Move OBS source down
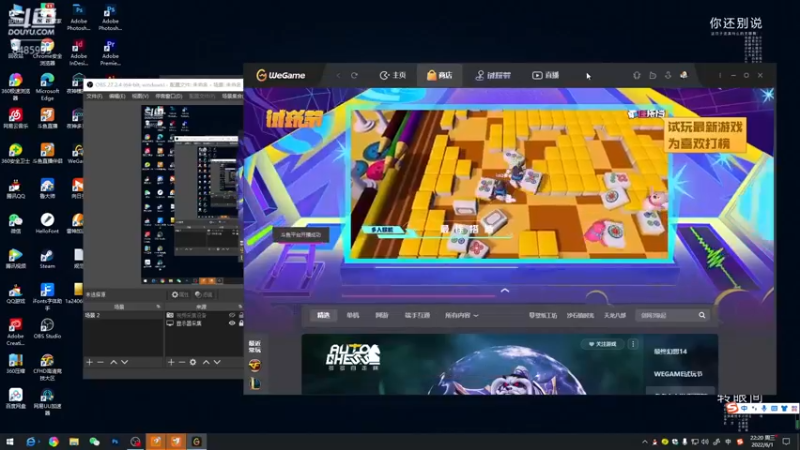Screen dimensions: 800x450 [x=217, y=362]
